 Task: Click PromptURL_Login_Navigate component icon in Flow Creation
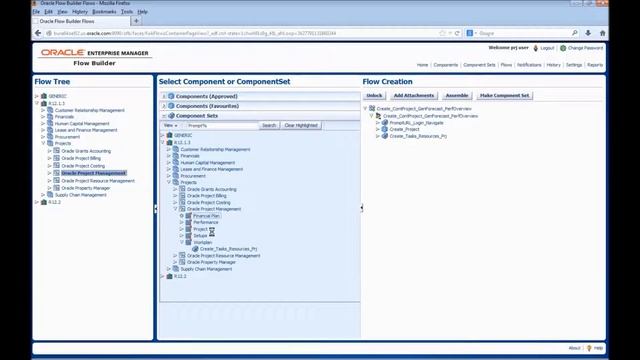point(384,122)
